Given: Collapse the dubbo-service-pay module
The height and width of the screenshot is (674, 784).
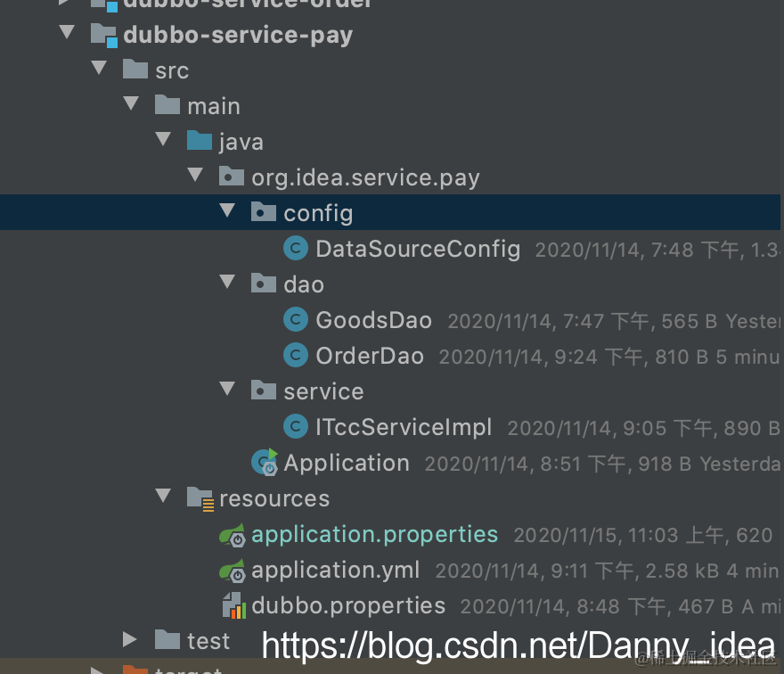Looking at the screenshot, I should click(x=67, y=32).
